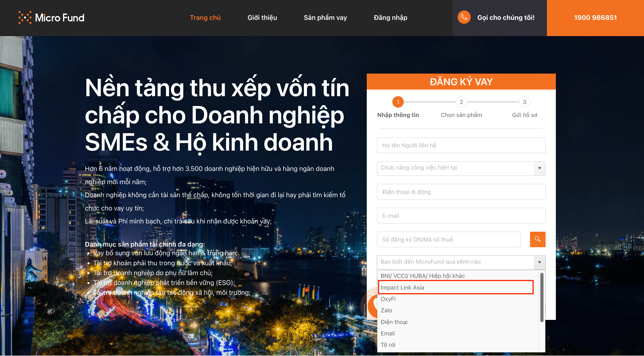Screen dimensions: 644x356
Task: Click the orange tax code search icon
Action: coord(538,239)
